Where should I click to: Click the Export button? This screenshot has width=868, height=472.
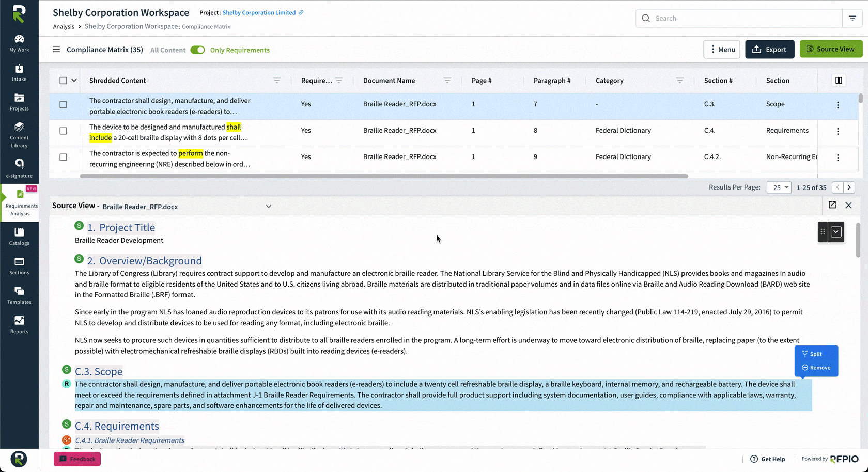pyautogui.click(x=769, y=50)
